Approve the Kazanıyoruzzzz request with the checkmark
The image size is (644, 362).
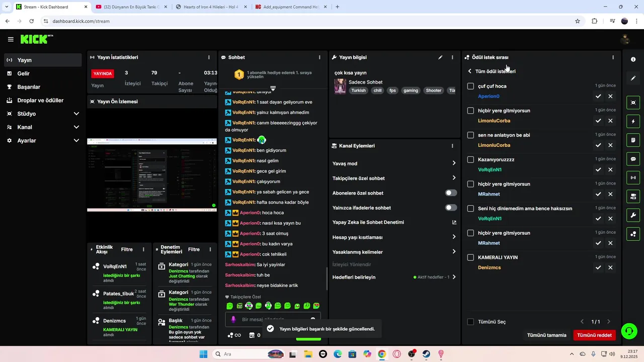[598, 169]
